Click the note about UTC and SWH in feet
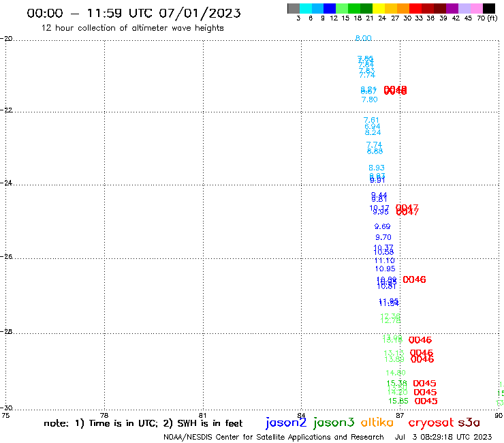 point(143,423)
